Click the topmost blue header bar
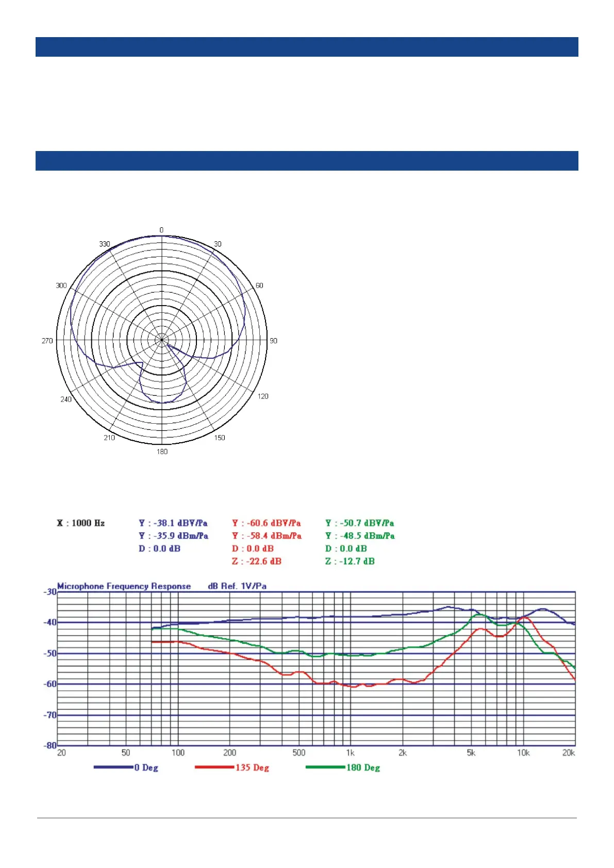Viewport: 614px width, 868px height. tap(307, 47)
